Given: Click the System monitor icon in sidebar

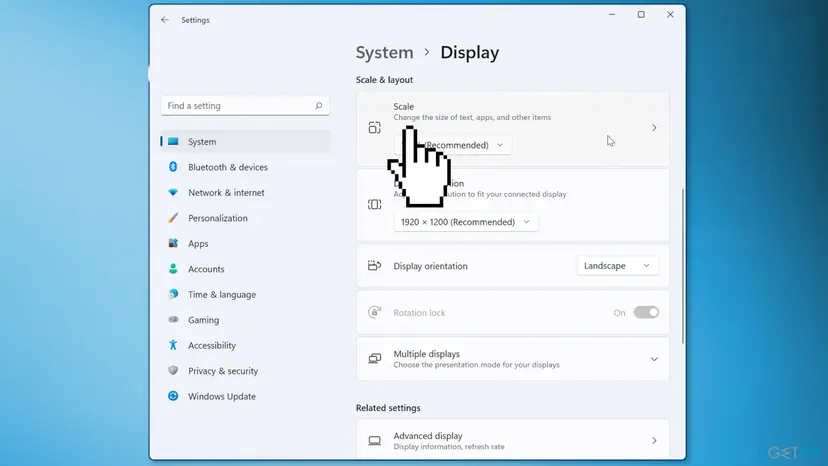Looking at the screenshot, I should [x=173, y=141].
